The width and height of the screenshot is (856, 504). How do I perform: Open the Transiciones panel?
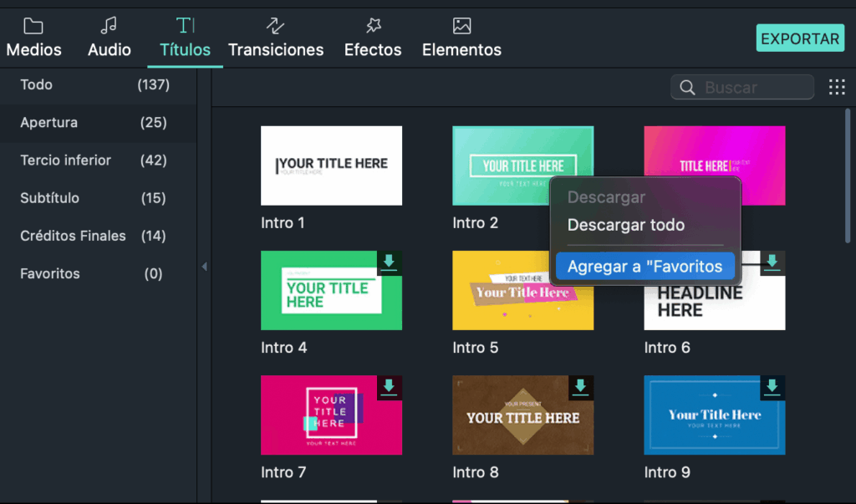click(276, 38)
